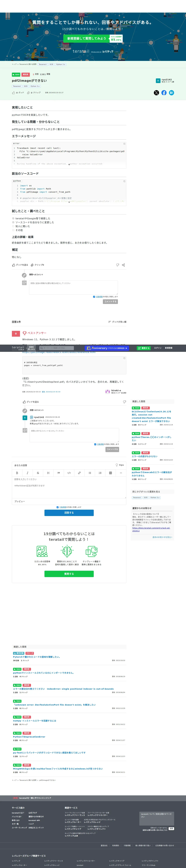Click コメントする under the question comment box
The width and height of the screenshot is (186, 868).
pyautogui.click(x=110, y=302)
